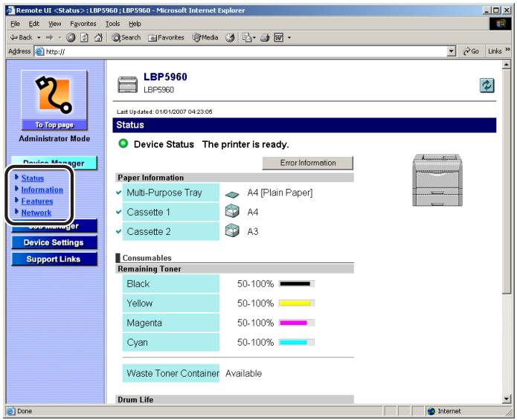Click the Device Settings sidebar button

[x=54, y=242]
